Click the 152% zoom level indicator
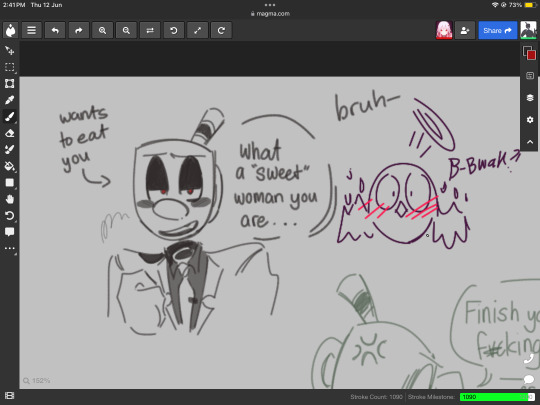The height and width of the screenshot is (405, 540). 37,381
